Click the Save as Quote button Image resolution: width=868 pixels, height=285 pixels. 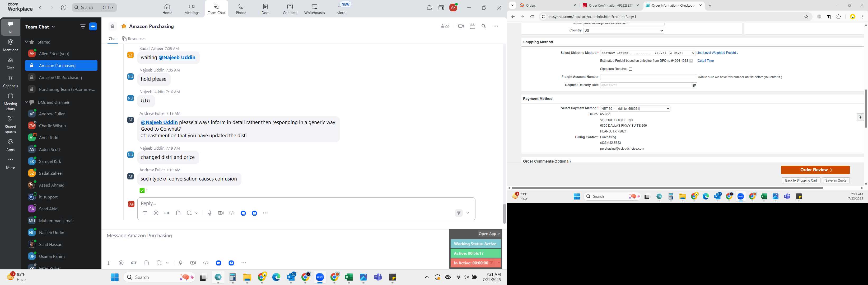coord(836,181)
